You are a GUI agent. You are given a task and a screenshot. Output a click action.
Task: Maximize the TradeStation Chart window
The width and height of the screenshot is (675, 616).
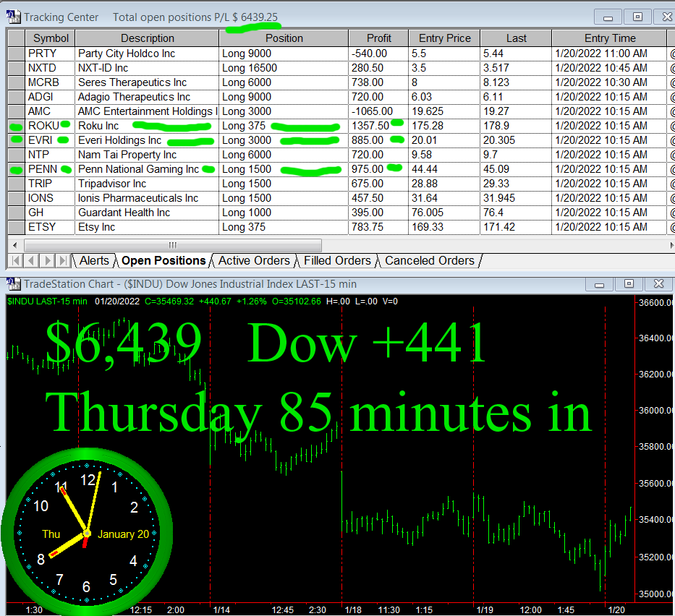tap(629, 284)
